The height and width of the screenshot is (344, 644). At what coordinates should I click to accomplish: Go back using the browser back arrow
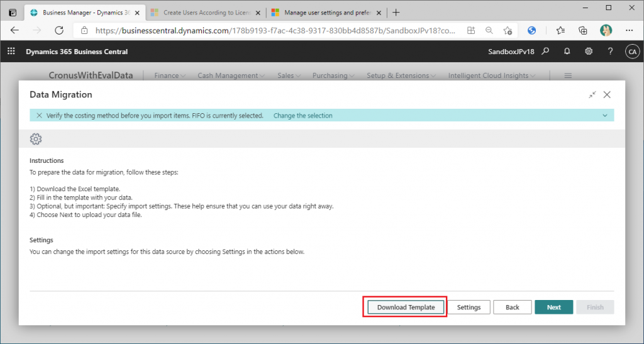pyautogui.click(x=15, y=30)
